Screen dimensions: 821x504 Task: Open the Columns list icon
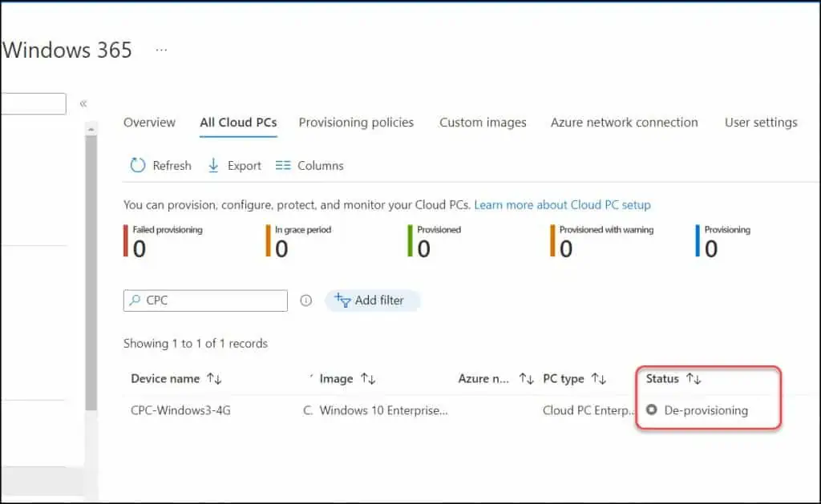[x=283, y=165]
